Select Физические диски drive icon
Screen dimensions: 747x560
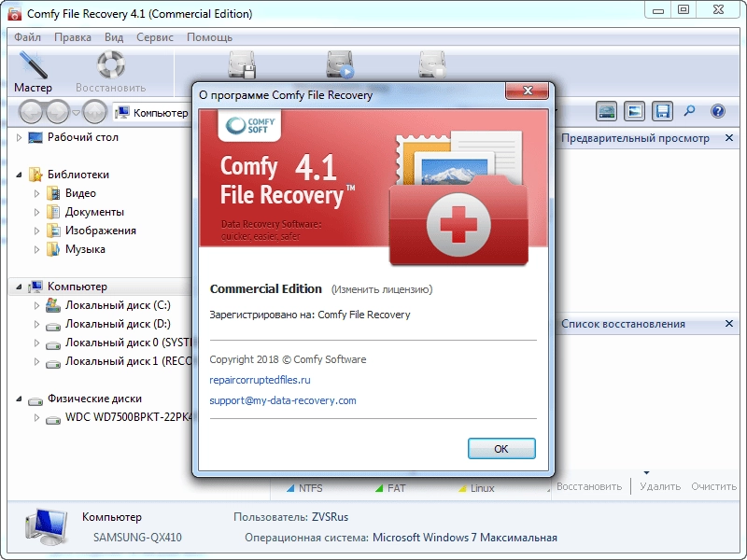[35, 400]
